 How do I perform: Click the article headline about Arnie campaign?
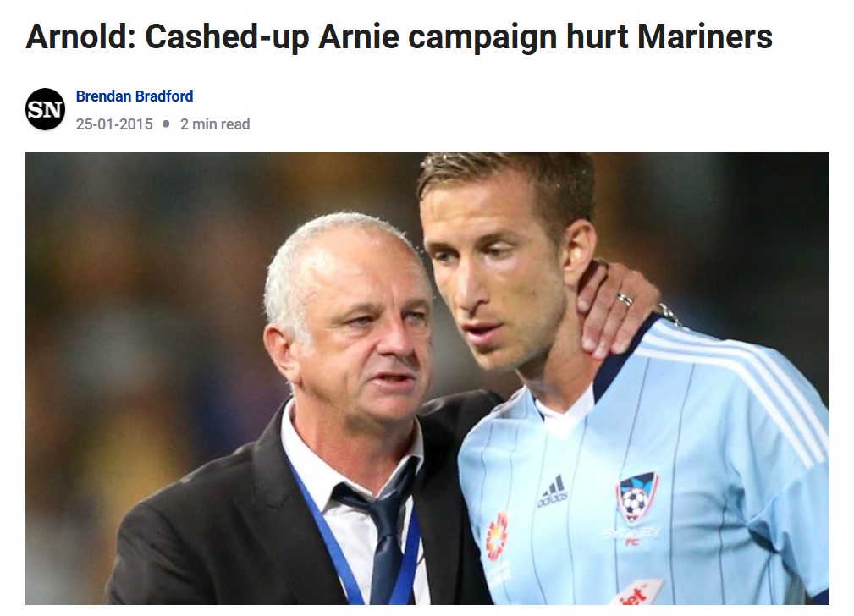399,36
